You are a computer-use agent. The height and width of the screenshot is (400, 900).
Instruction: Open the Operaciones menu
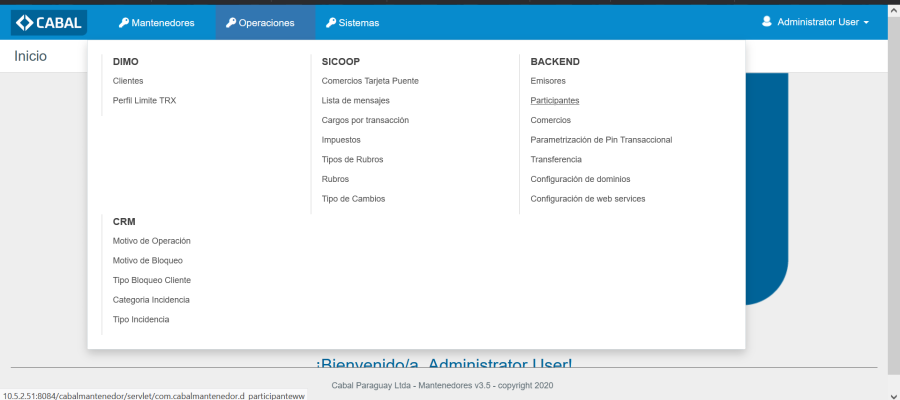click(x=265, y=23)
